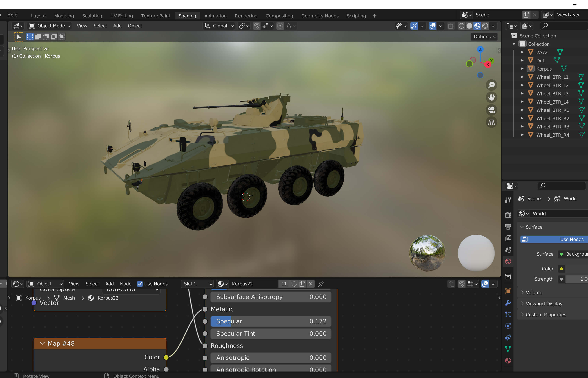
Task: Expand the Korpus object in outliner
Action: (x=522, y=69)
